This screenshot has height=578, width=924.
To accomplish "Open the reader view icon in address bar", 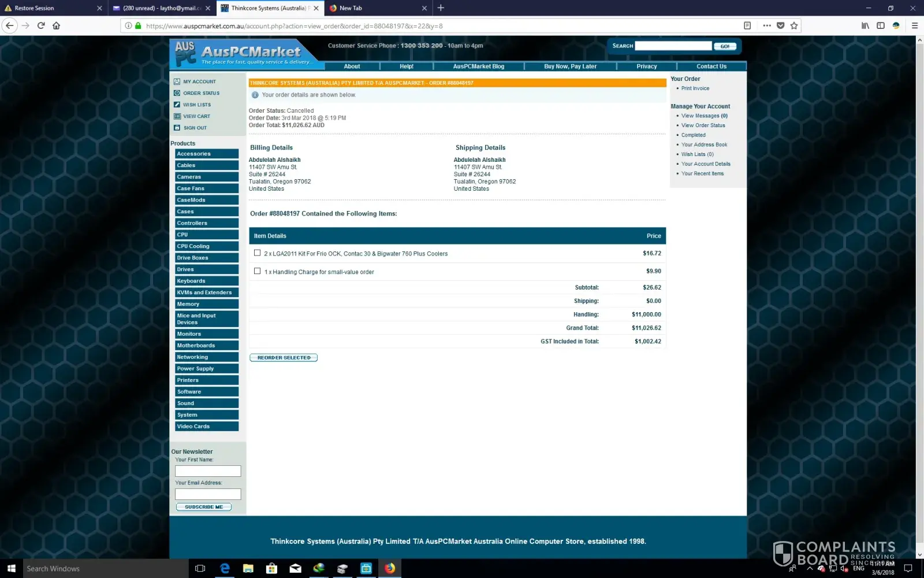I will point(747,25).
